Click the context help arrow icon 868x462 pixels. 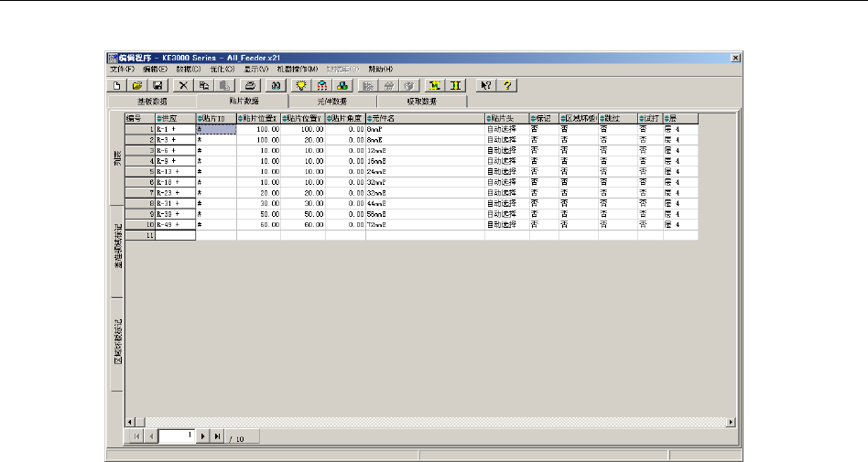487,84
